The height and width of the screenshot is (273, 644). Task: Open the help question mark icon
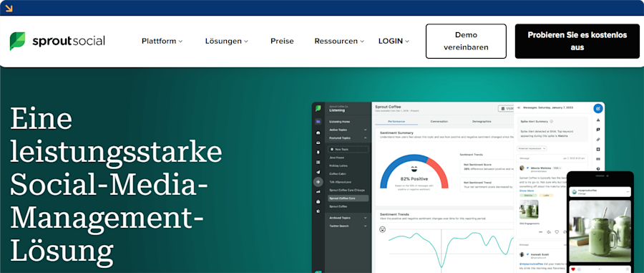tap(598, 168)
